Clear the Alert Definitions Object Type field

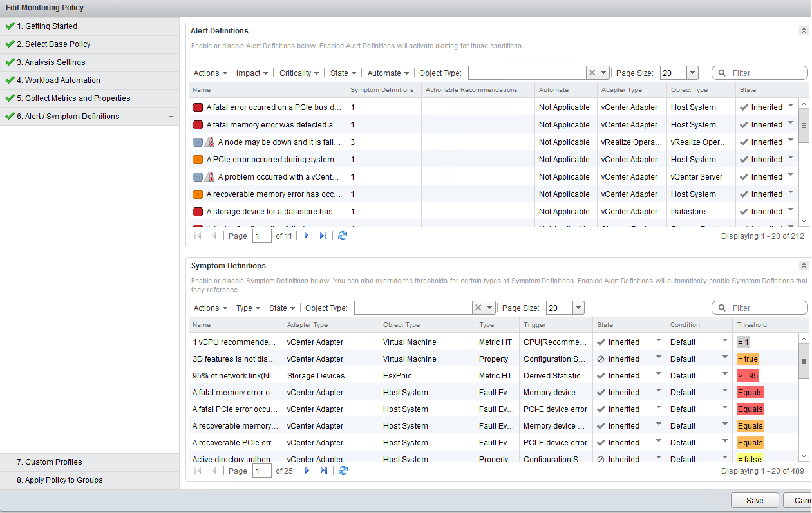pyautogui.click(x=592, y=73)
